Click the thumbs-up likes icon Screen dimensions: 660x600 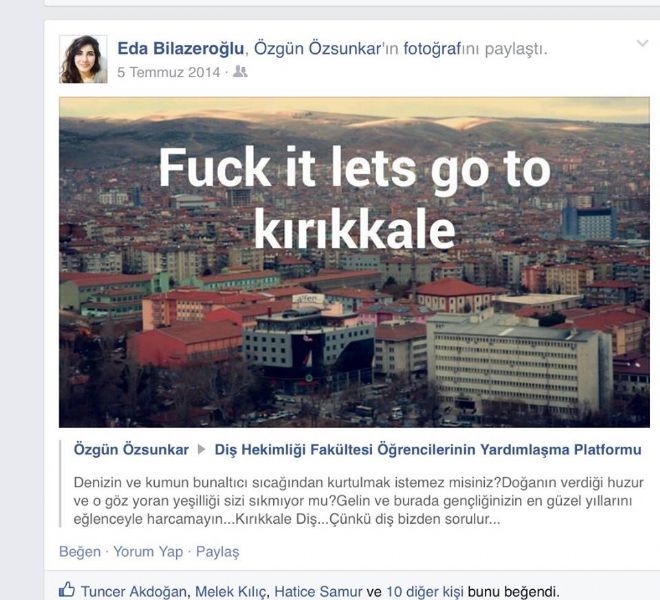67,589
